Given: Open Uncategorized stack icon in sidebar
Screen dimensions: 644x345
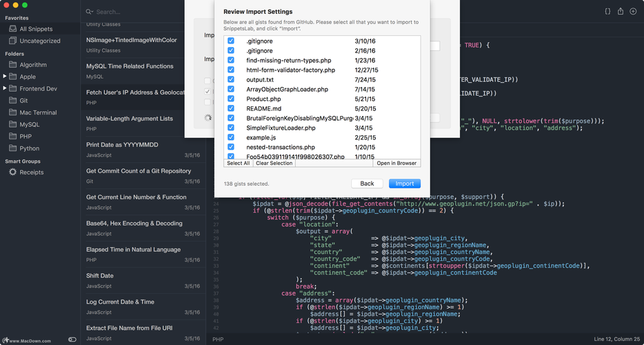Looking at the screenshot, I should (x=12, y=41).
